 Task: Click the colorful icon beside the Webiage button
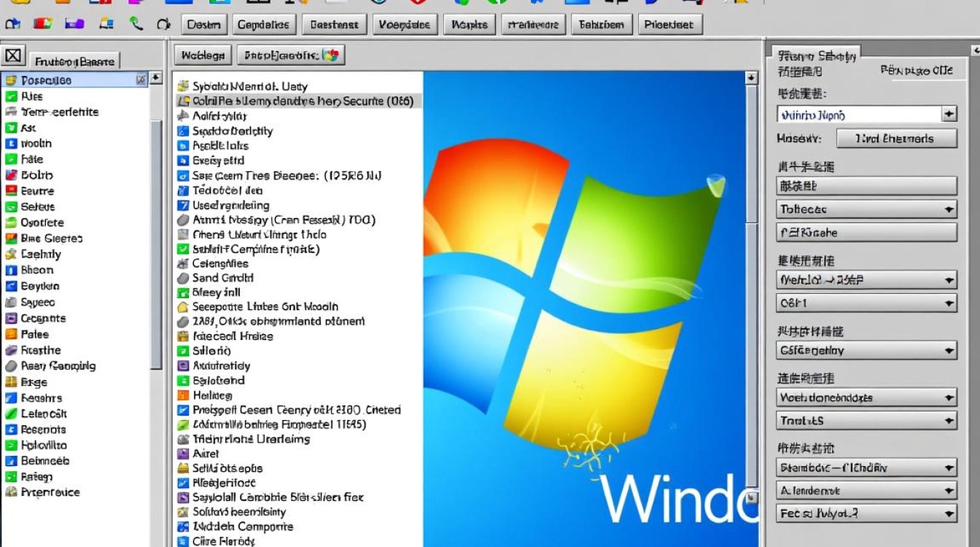(x=330, y=55)
